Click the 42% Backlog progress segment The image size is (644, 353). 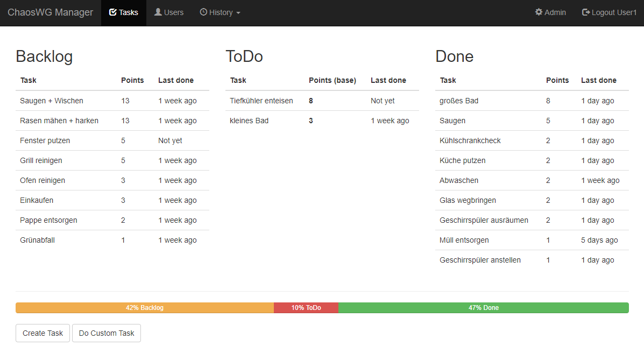[144, 307]
